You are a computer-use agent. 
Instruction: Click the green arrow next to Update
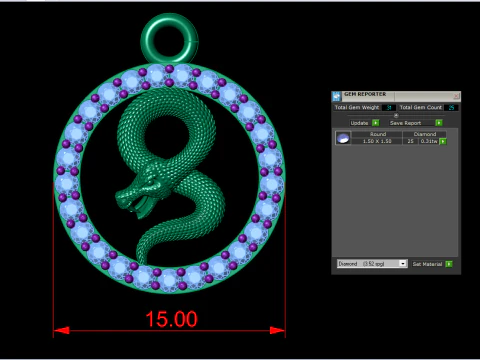tap(376, 123)
